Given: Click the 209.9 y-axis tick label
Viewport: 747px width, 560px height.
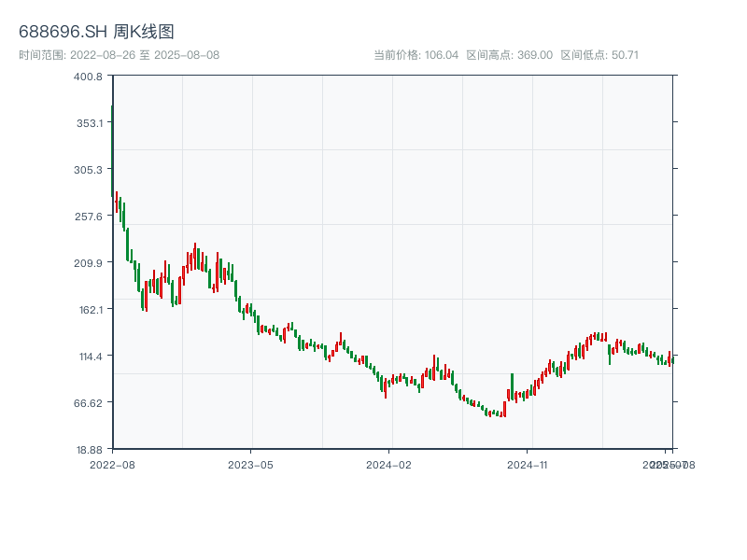Looking at the screenshot, I should (x=89, y=263).
